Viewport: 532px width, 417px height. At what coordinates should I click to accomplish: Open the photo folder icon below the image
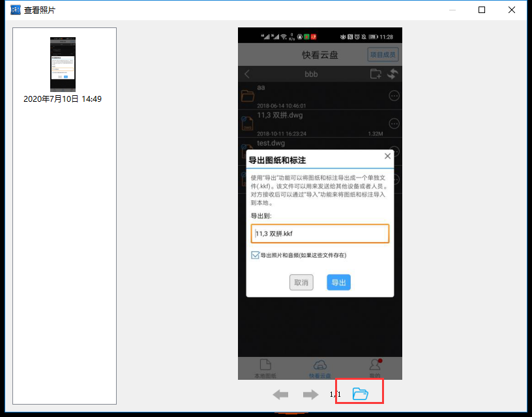(360, 394)
